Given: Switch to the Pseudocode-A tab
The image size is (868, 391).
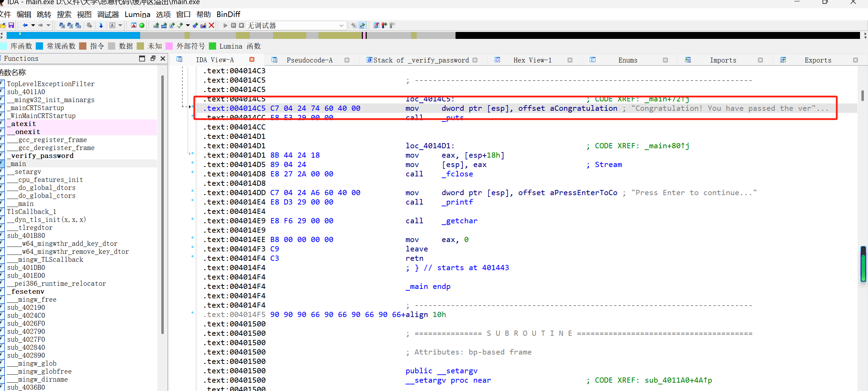Looking at the screenshot, I should click(x=309, y=60).
